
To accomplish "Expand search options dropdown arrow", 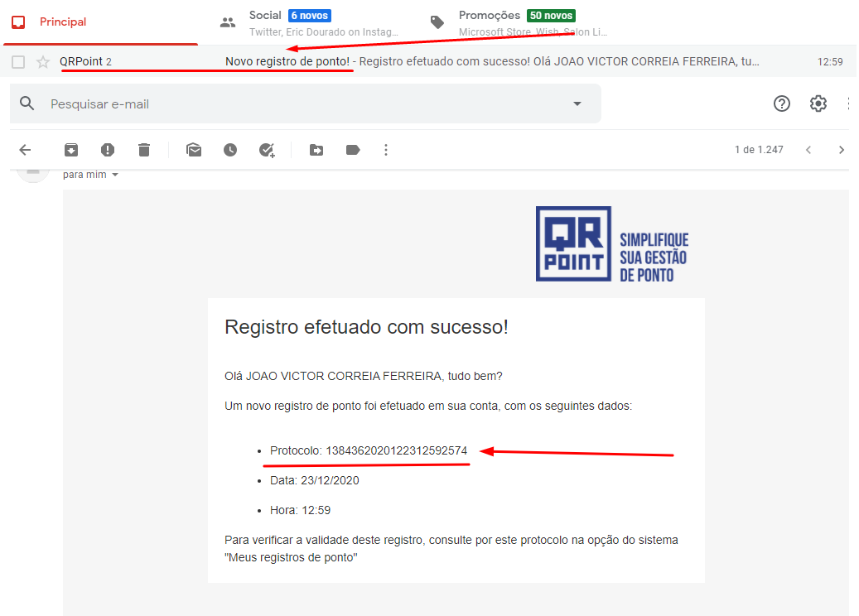I will (577, 104).
